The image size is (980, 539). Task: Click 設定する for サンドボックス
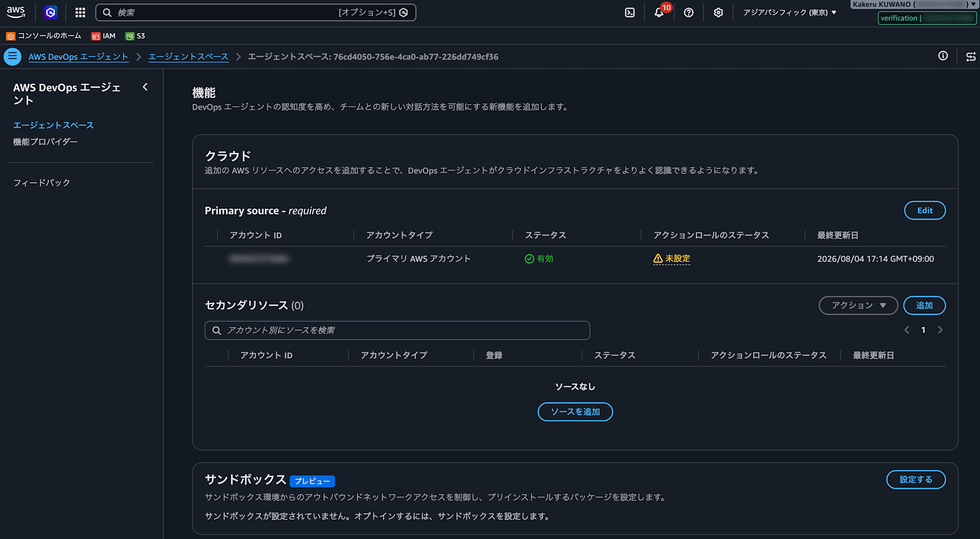point(916,480)
